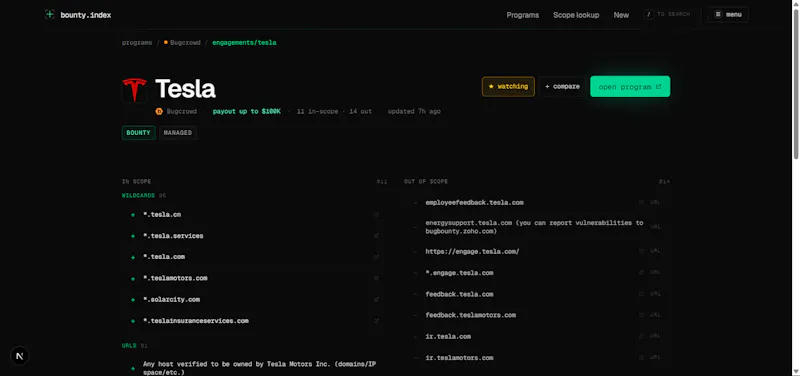Click the page vertical scrollbar thumb
The height and width of the screenshot is (376, 800).
[x=795, y=84]
